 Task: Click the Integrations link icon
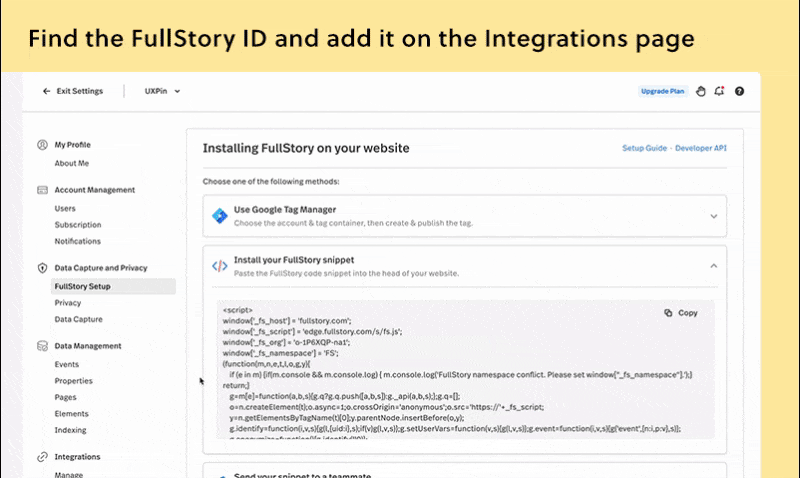42,457
